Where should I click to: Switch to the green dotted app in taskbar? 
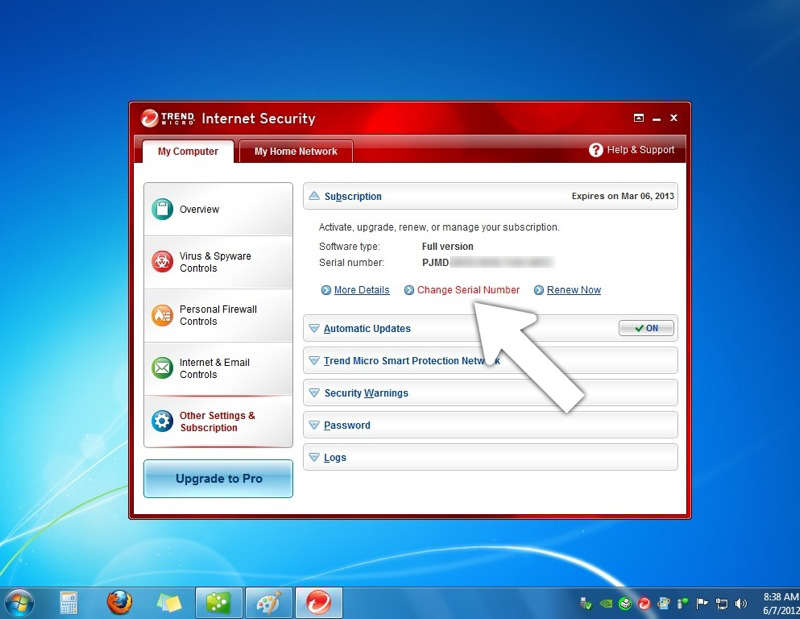[x=218, y=603]
